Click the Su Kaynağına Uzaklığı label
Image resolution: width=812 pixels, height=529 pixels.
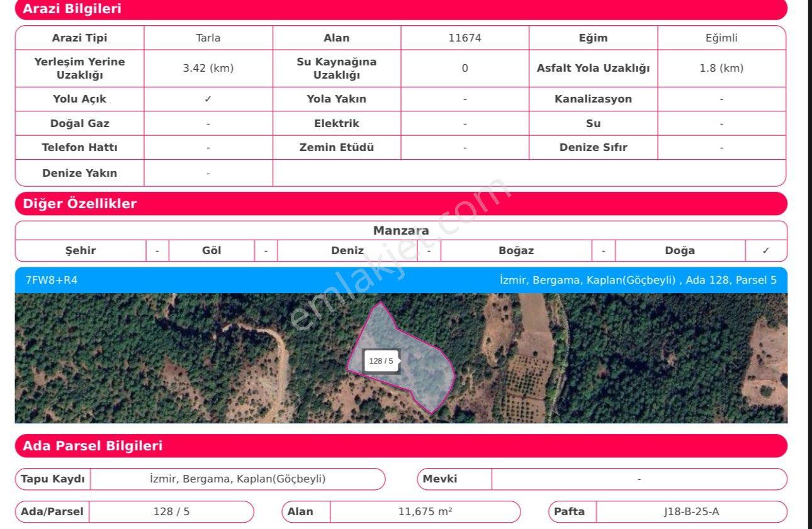click(337, 69)
